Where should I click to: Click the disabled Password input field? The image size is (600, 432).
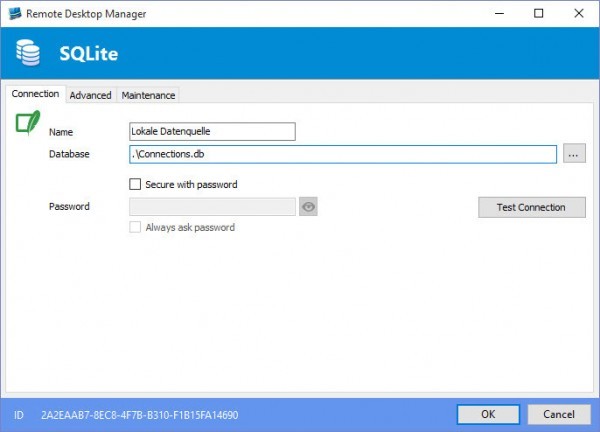[x=212, y=207]
